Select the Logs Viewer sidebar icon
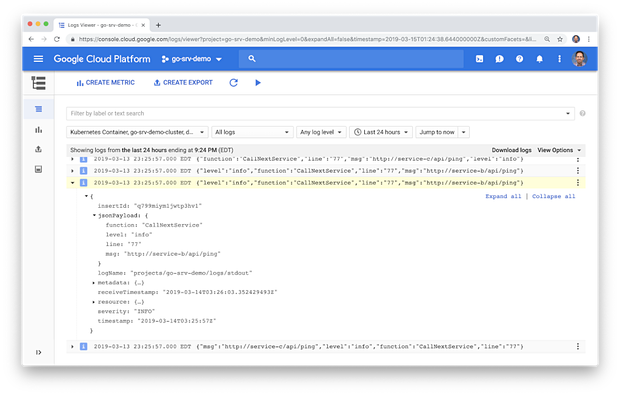Image resolution: width=620 pixels, height=395 pixels. 38,109
